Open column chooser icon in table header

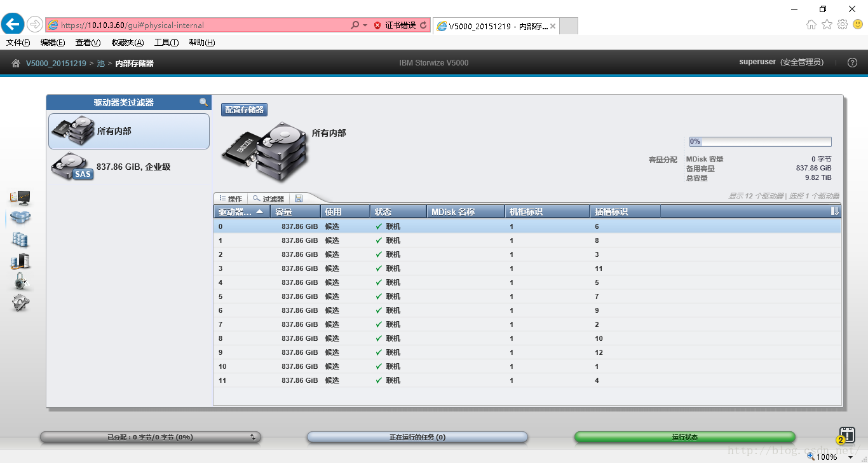[835, 211]
